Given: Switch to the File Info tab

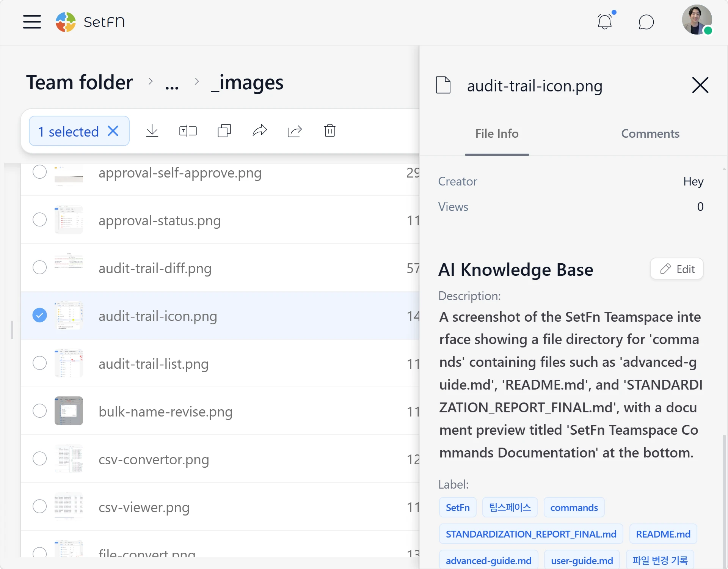Looking at the screenshot, I should point(497,134).
